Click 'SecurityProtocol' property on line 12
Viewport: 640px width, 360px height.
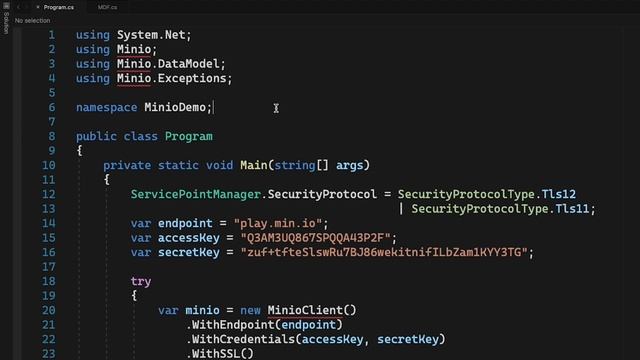[x=322, y=194]
